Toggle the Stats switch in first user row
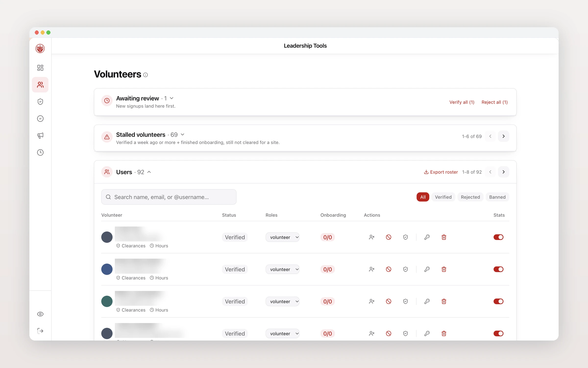The image size is (588, 368). coord(498,237)
